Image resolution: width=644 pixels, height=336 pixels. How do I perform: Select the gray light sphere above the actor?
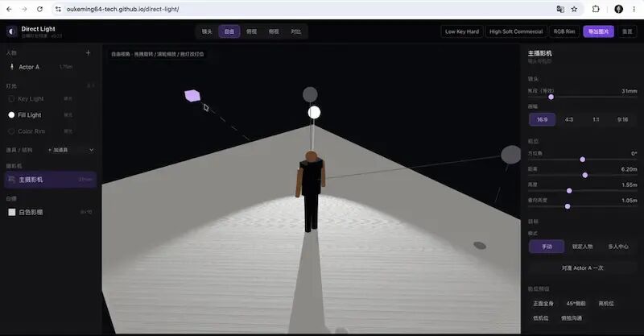[310, 94]
